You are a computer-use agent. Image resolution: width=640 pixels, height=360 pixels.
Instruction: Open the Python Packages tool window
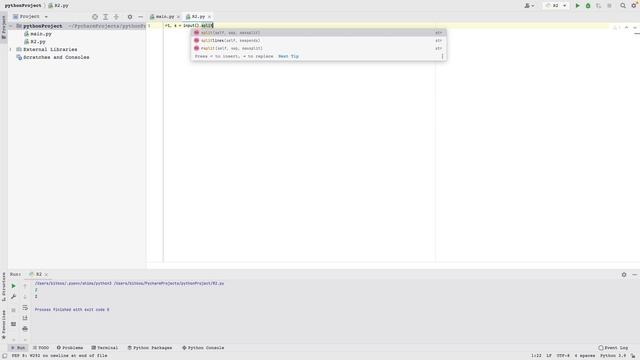point(150,348)
